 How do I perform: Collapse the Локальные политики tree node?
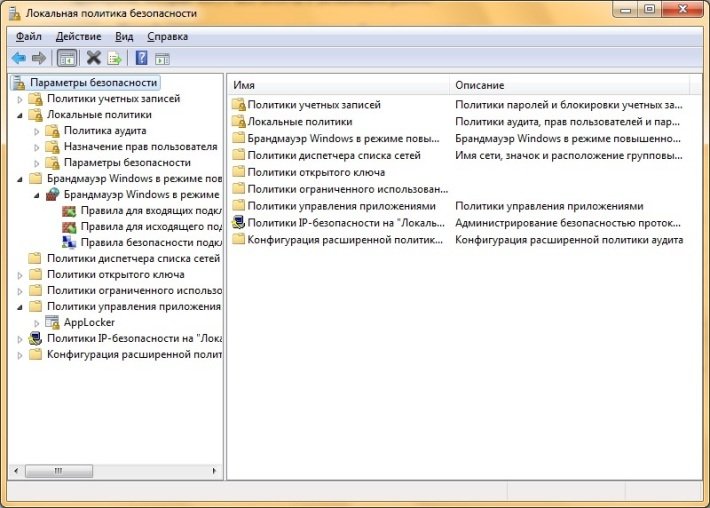pyautogui.click(x=21, y=115)
